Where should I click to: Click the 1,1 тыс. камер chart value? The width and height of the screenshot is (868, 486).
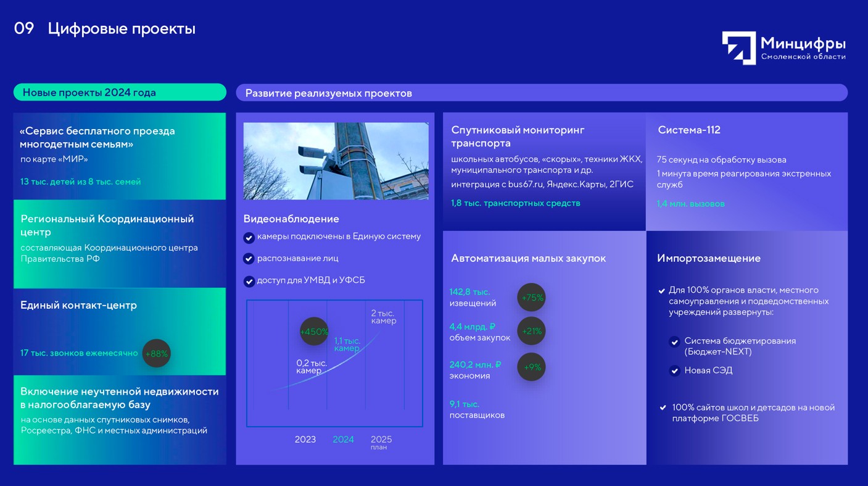coord(347,345)
